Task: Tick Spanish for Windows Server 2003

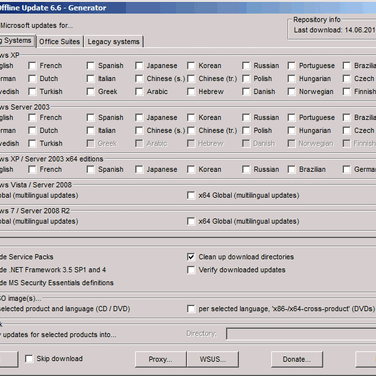Action: click(90, 118)
